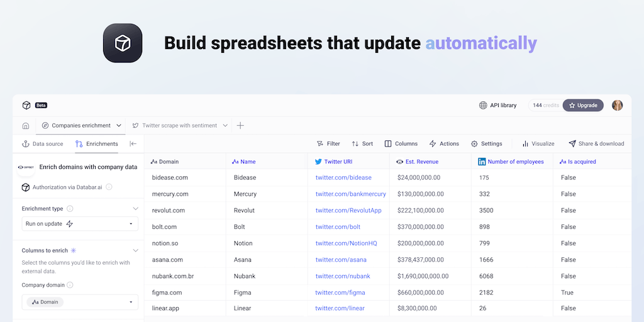Screen dimensions: 644x322
Task: Open the Company domain dropdown
Action: pos(79,302)
